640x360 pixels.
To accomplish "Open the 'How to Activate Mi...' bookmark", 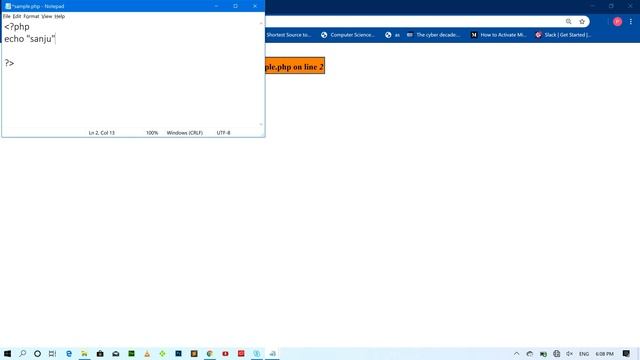I will [498, 35].
